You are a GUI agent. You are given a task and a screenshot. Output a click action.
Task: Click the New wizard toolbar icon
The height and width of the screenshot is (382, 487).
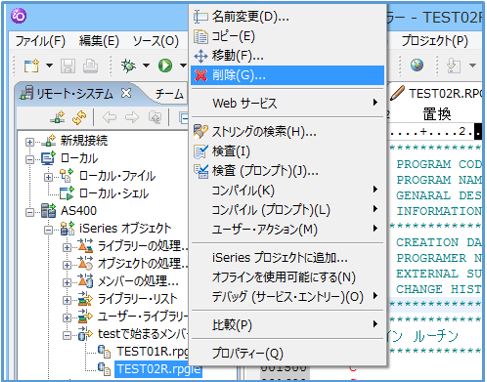pyautogui.click(x=31, y=66)
